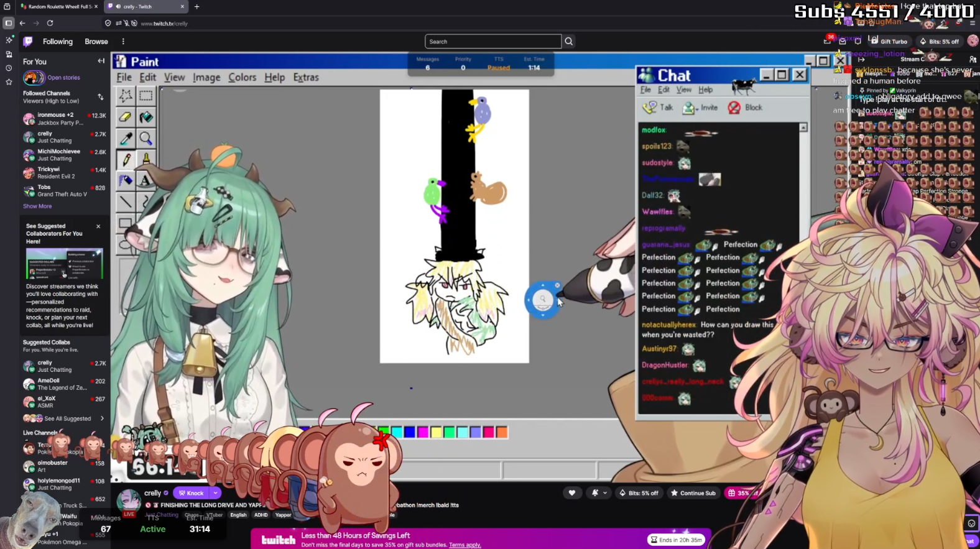This screenshot has width=980, height=549.
Task: Open browser history from sidebar
Action: pos(9,68)
